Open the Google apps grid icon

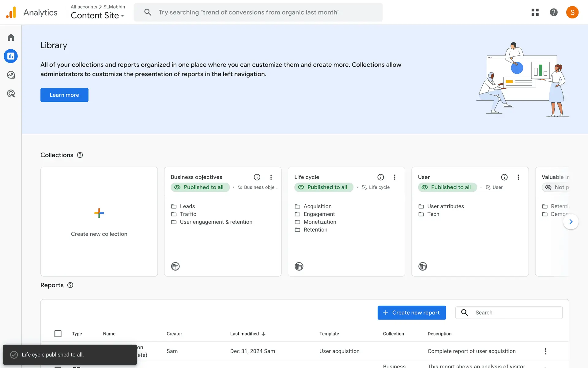point(535,12)
